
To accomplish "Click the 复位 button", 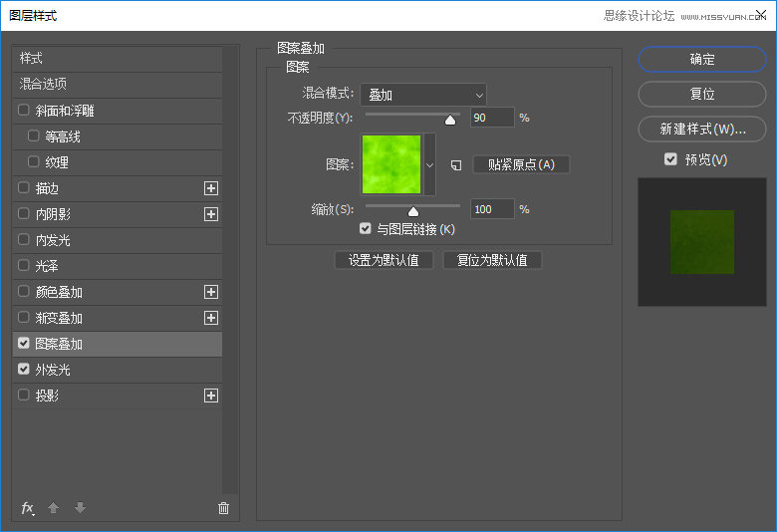I will (702, 95).
